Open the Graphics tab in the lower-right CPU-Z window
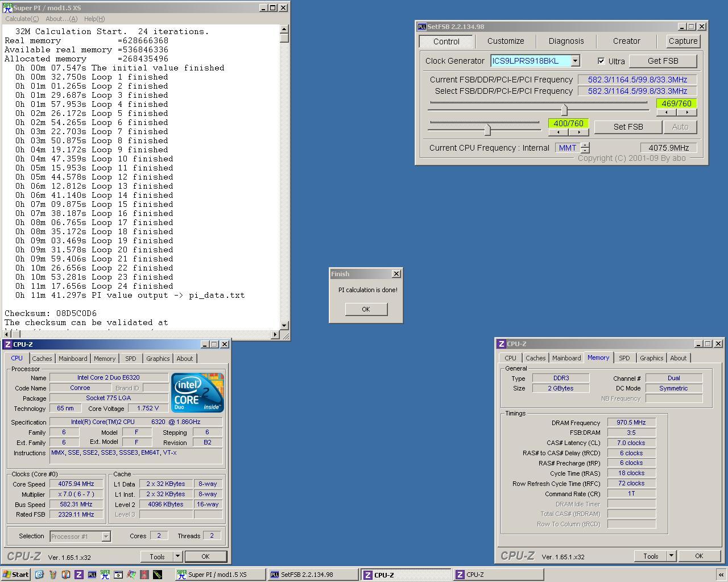This screenshot has height=582, width=728. point(651,358)
